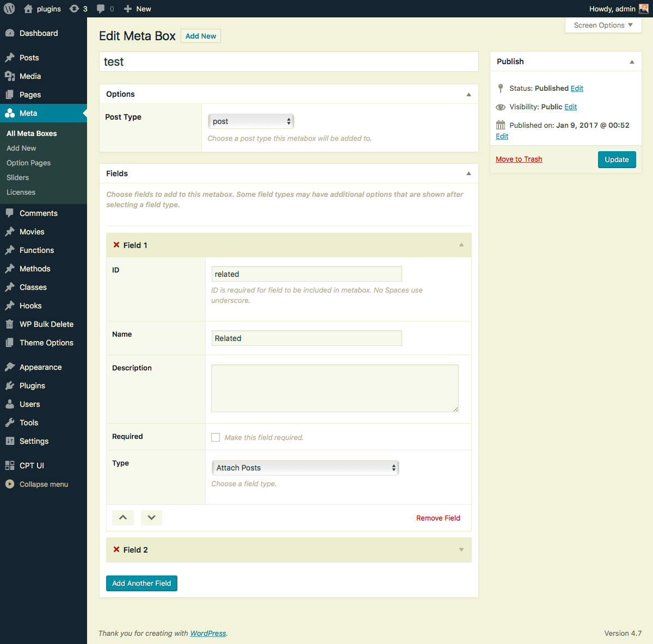Click the Description textarea

click(335, 388)
